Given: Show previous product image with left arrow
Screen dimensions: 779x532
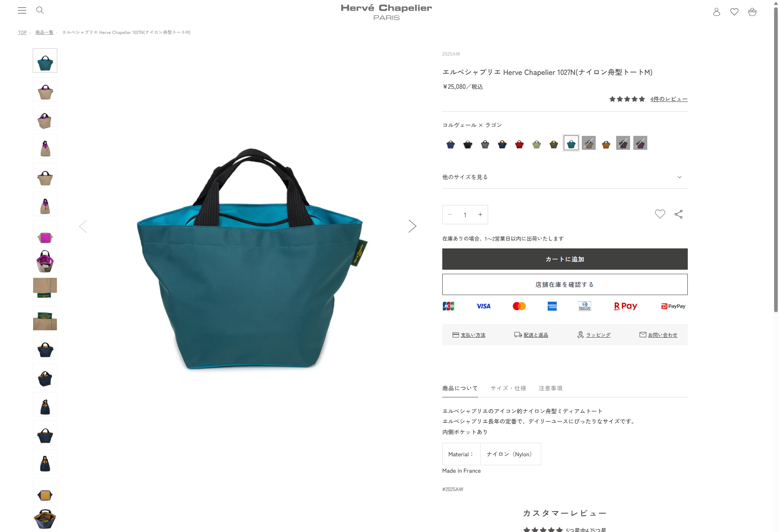Looking at the screenshot, I should coord(83,226).
